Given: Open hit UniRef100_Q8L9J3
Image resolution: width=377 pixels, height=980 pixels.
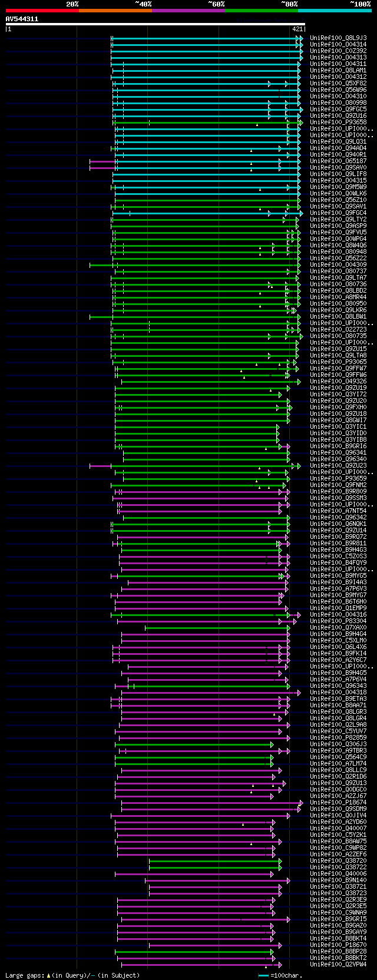Looking at the screenshot, I should pyautogui.click(x=338, y=38).
